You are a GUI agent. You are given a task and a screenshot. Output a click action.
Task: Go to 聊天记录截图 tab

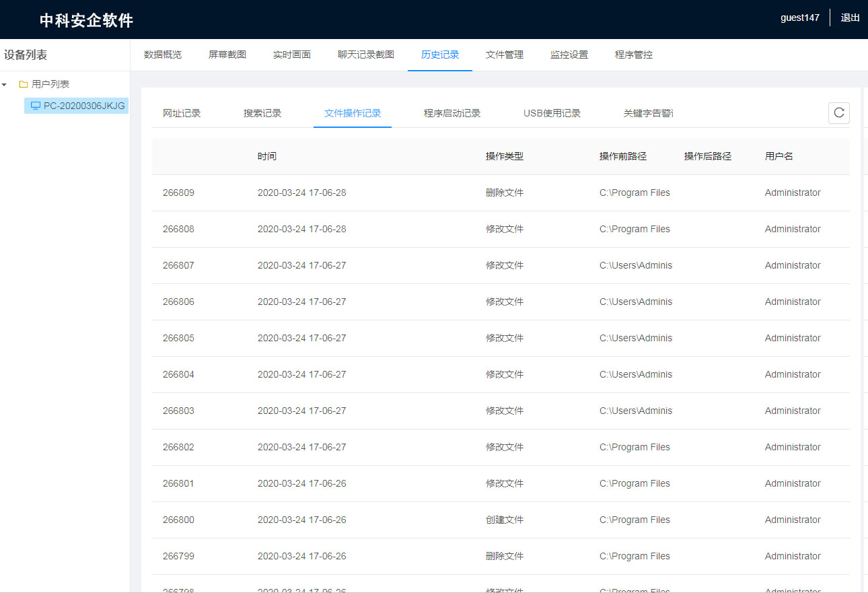[366, 55]
